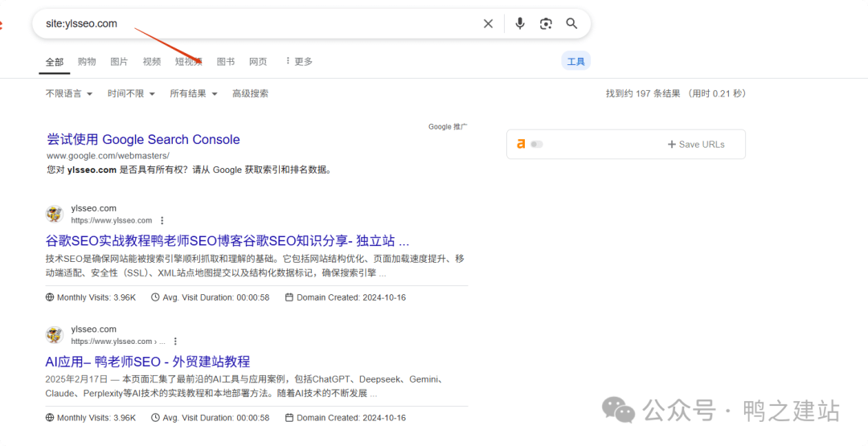Open 高级搜索 advanced search link

point(250,93)
